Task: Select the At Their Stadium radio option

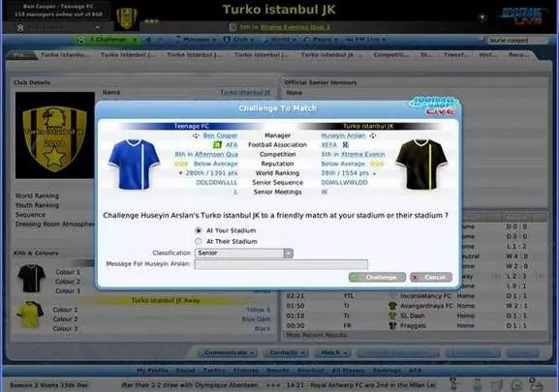Action: 199,241
